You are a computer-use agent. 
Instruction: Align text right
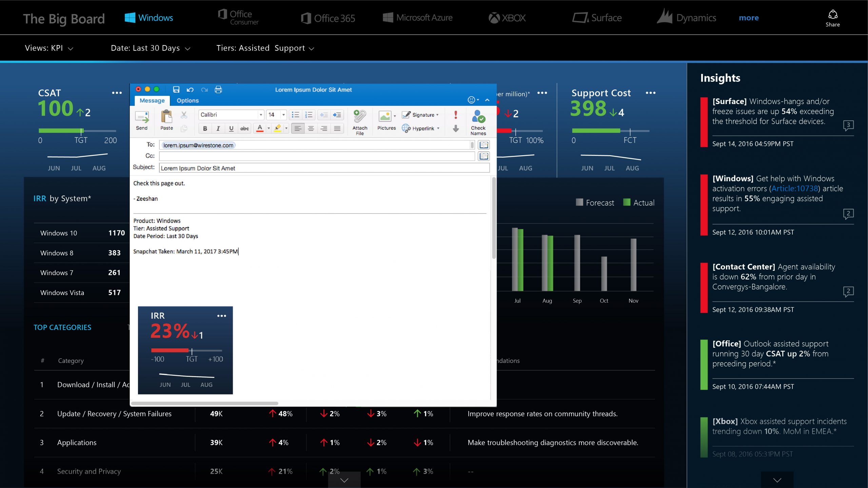pyautogui.click(x=324, y=128)
